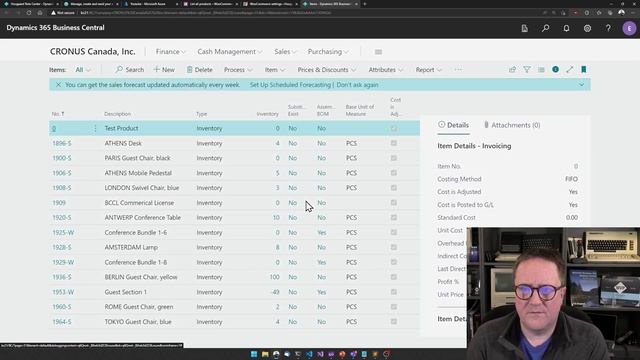Viewport: 640px width, 360px height.
Task: Click the Share icon in the action bar
Action: pyautogui.click(x=512, y=70)
